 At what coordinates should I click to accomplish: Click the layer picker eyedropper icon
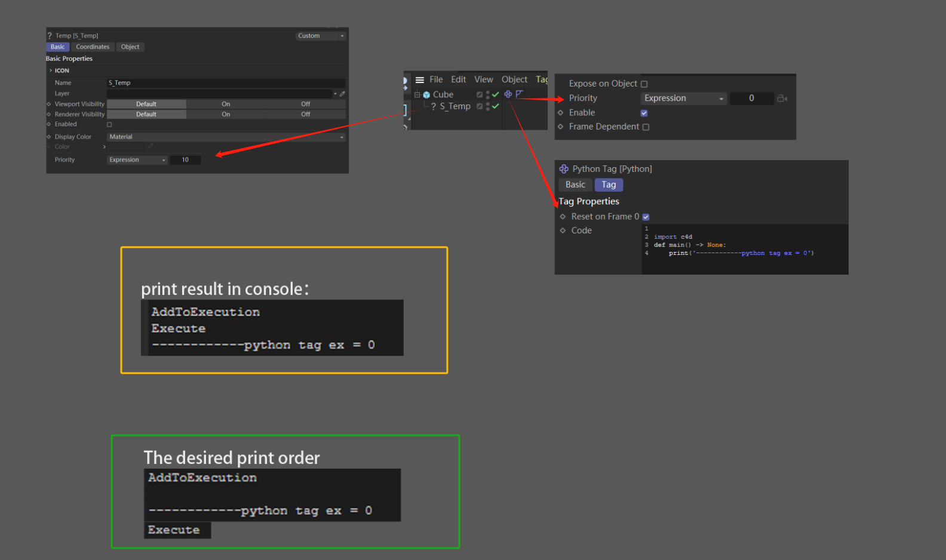pyautogui.click(x=342, y=94)
